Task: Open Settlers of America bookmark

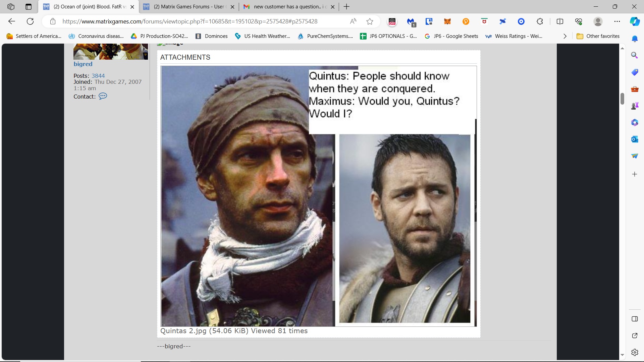Action: (34, 36)
